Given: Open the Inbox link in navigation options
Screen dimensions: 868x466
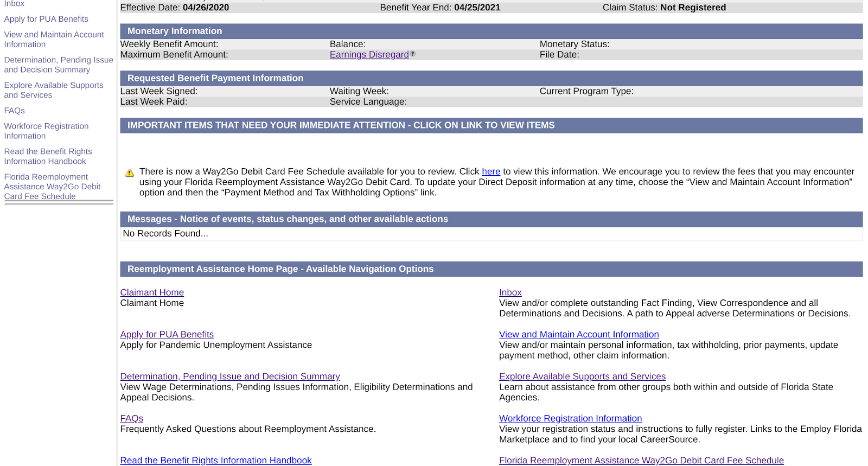Looking at the screenshot, I should tap(510, 292).
